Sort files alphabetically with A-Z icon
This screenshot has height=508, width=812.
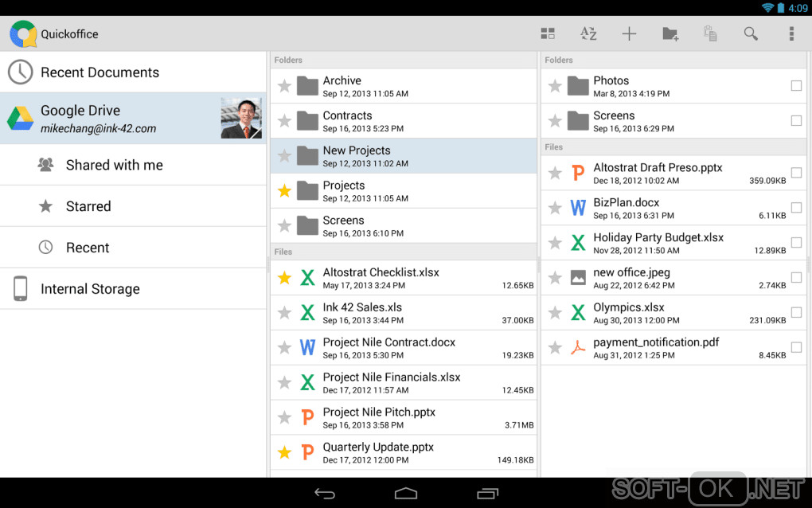coord(588,33)
